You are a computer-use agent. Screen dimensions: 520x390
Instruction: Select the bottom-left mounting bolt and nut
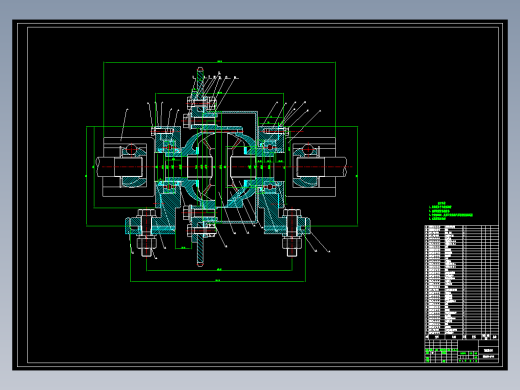(x=146, y=233)
